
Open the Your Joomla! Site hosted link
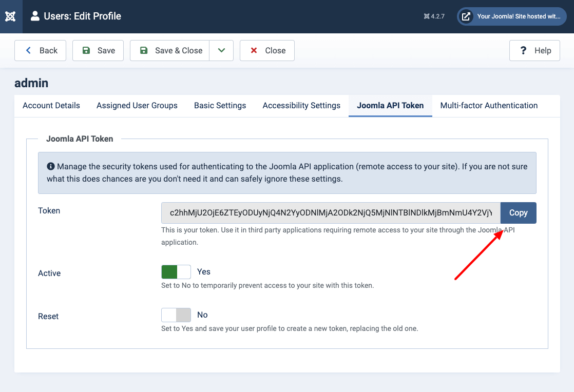512,16
